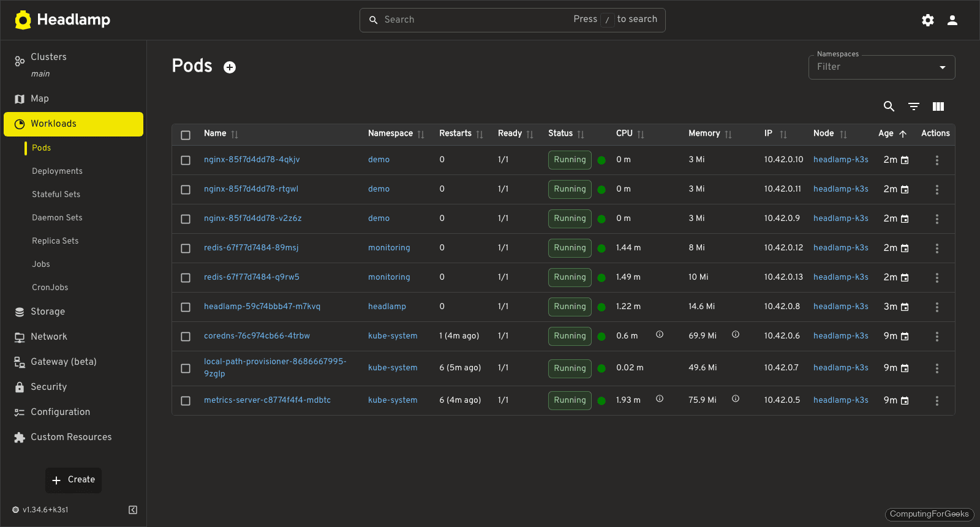This screenshot has height=527, width=980.
Task: Click memory info icon in metrics-server row
Action: tap(736, 398)
